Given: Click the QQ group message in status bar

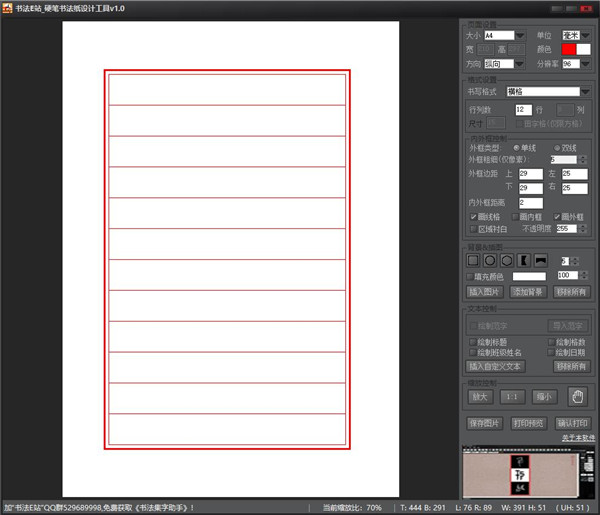Looking at the screenshot, I should pyautogui.click(x=99, y=508).
